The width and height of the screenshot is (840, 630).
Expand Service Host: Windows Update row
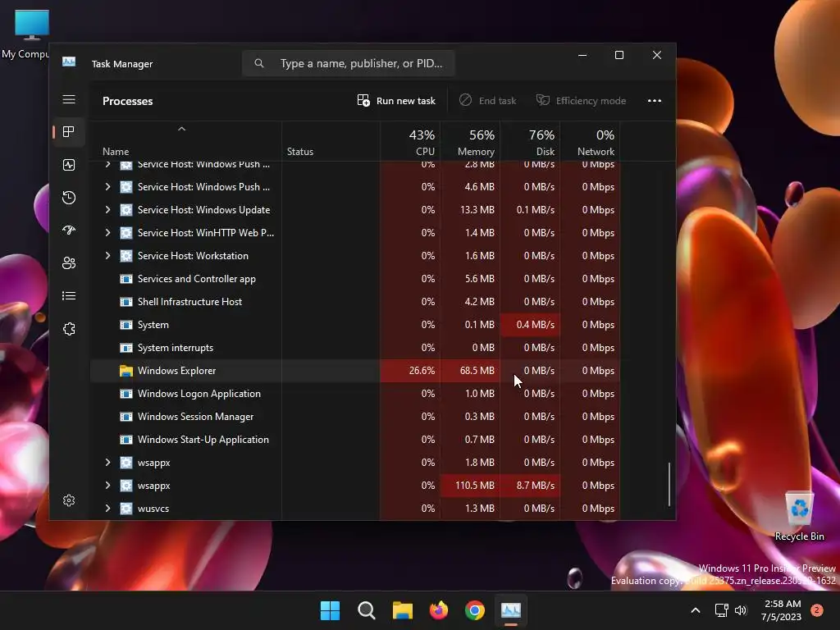click(x=107, y=209)
